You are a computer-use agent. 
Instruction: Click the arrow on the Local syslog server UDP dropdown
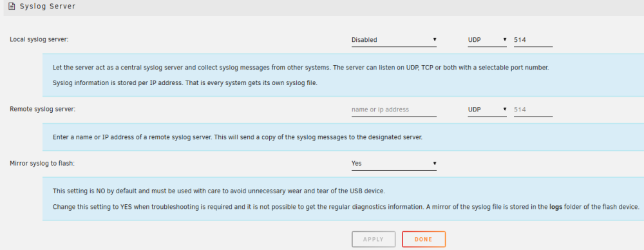point(505,40)
